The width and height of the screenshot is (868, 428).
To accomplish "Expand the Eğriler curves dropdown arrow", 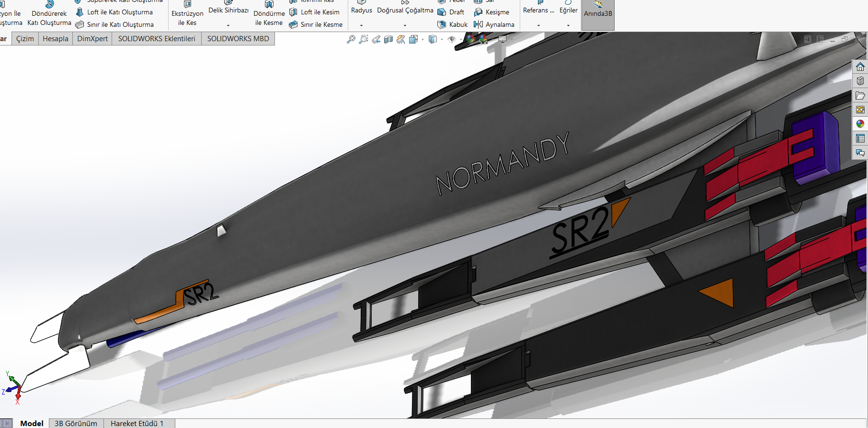I will 569,25.
